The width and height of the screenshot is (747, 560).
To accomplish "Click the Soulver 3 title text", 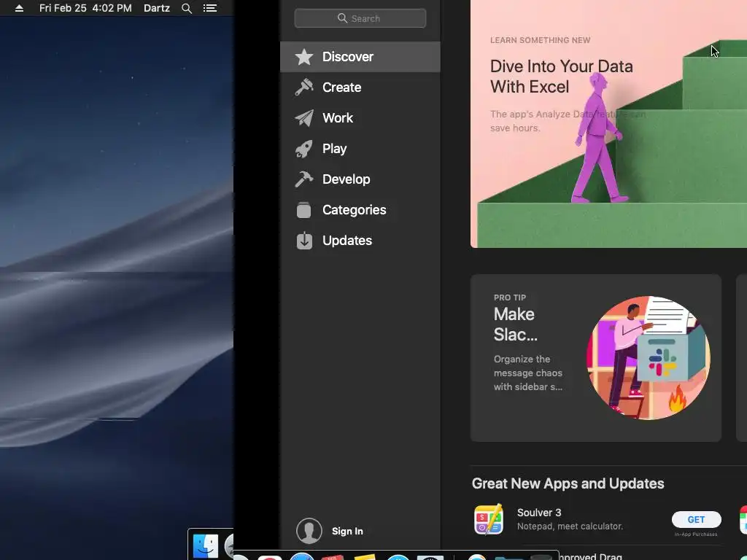I will (539, 513).
